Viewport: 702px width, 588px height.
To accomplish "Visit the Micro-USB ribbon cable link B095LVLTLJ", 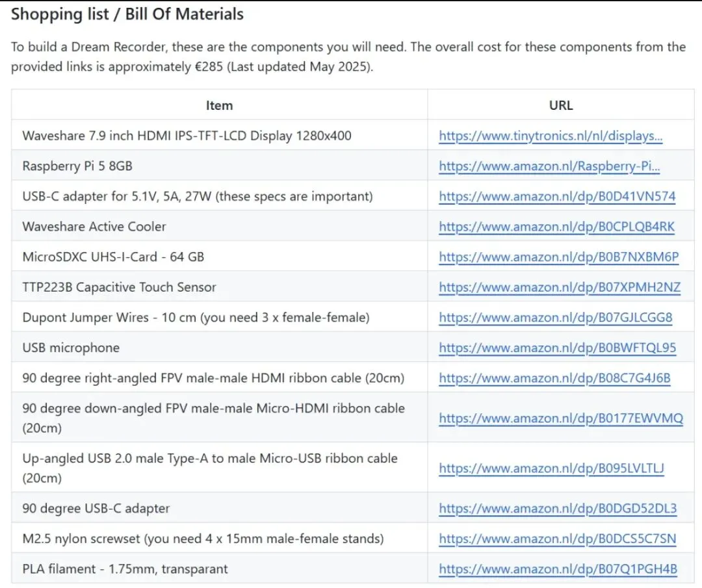I will (551, 468).
